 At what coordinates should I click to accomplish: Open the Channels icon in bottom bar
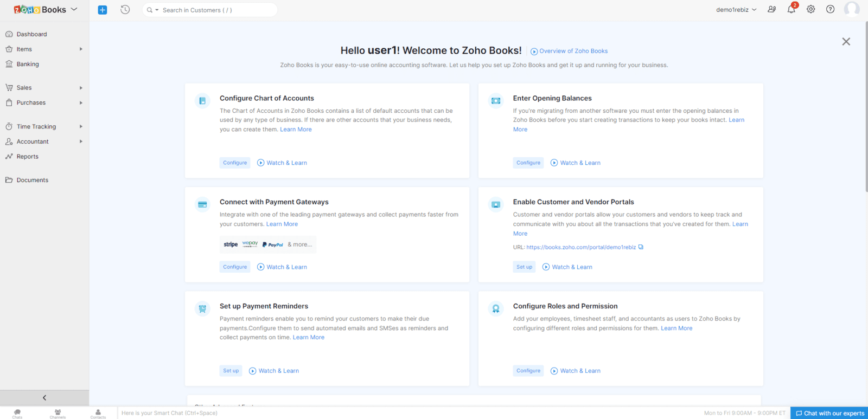[58, 413]
